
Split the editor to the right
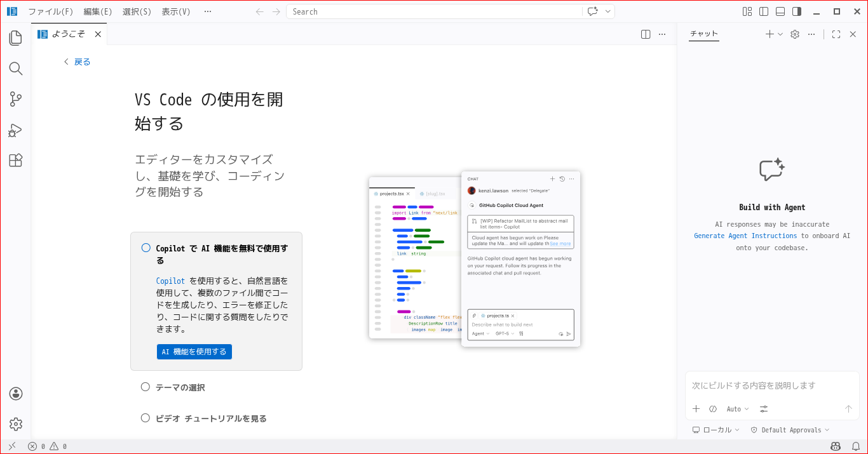646,34
